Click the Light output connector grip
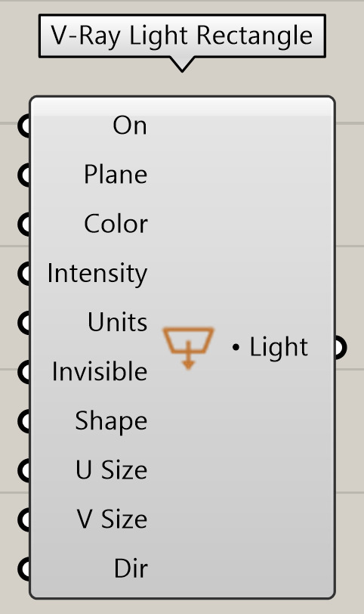The width and height of the screenshot is (364, 614). pyautogui.click(x=341, y=347)
